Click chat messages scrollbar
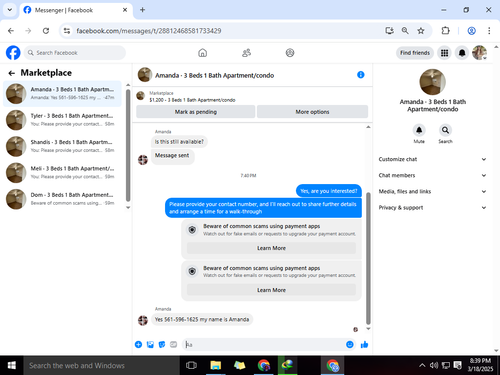Viewport: 500px width, 375px height. pyautogui.click(x=368, y=258)
